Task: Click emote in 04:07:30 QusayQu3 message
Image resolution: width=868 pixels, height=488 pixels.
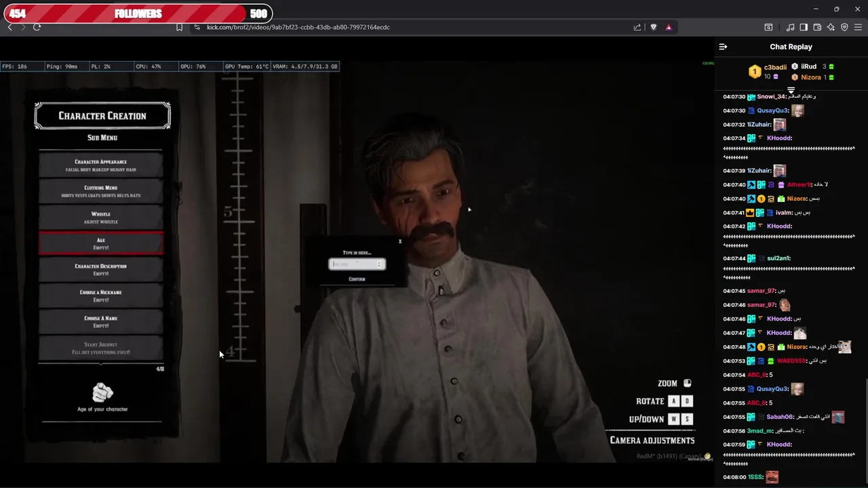Action: pos(797,110)
